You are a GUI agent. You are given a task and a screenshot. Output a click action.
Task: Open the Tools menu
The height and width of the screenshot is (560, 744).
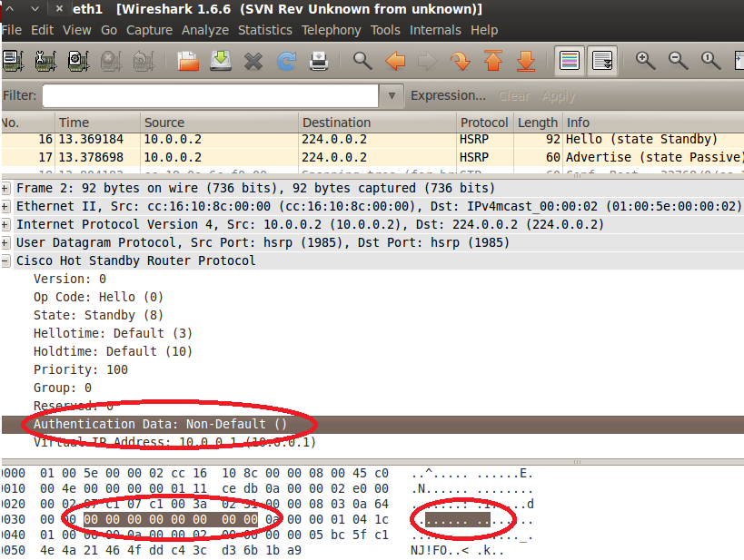coord(385,30)
